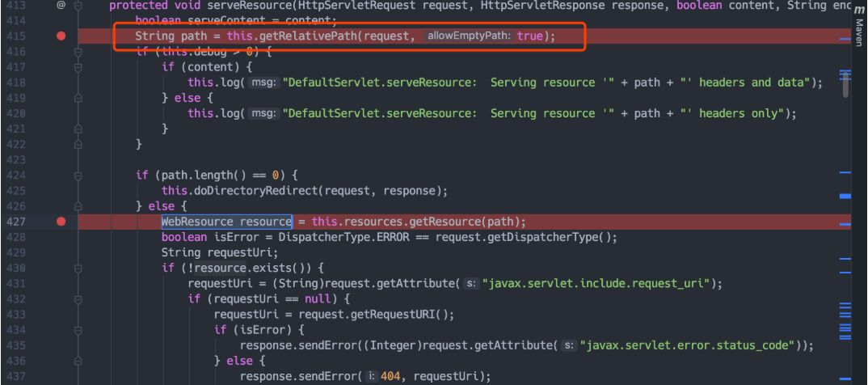Collapse the else block fold on line 426
The image size is (868, 385).
point(78,206)
